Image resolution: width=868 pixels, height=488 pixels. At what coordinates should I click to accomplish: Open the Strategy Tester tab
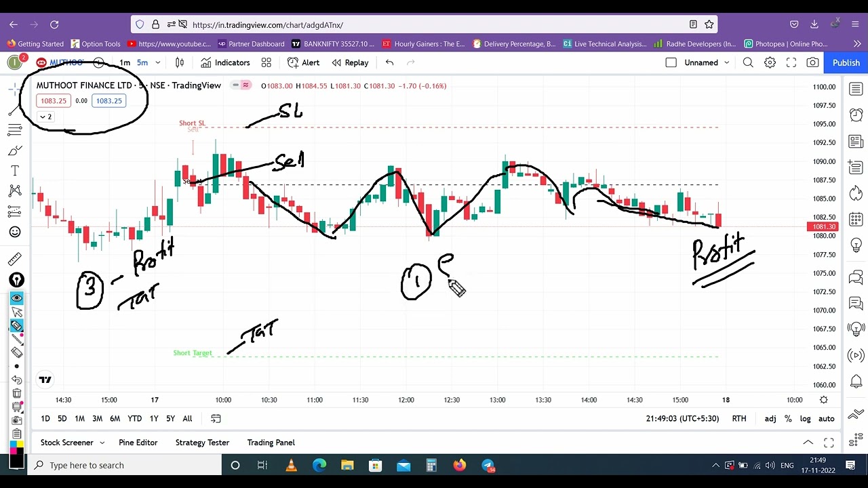202,443
